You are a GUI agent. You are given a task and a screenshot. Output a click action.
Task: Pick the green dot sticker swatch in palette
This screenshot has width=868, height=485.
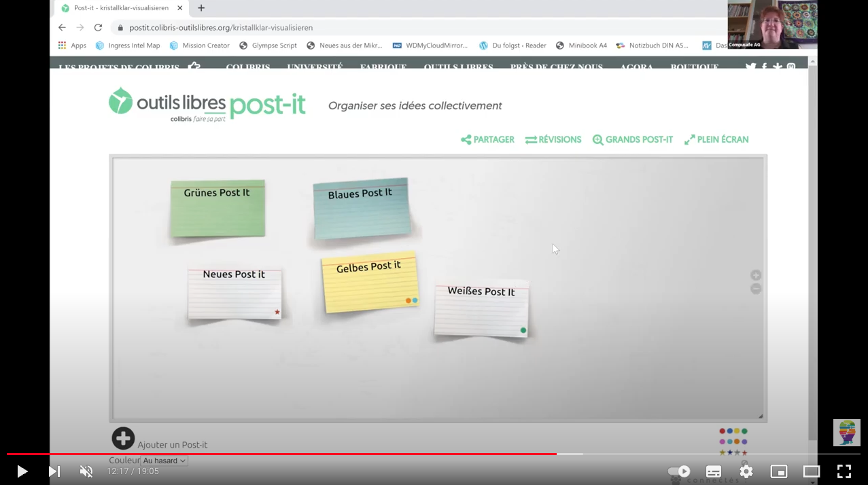tap(744, 431)
